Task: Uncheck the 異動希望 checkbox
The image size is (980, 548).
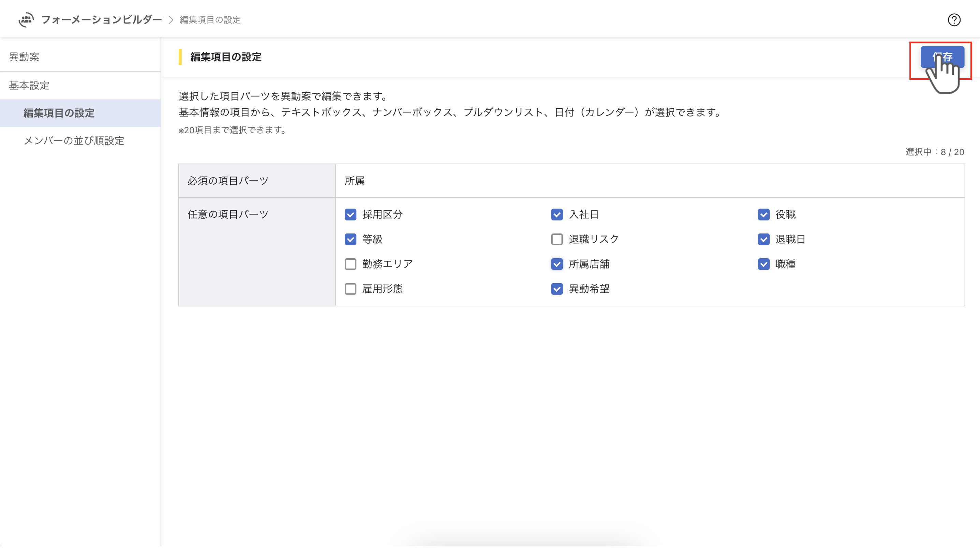Action: [x=556, y=289]
